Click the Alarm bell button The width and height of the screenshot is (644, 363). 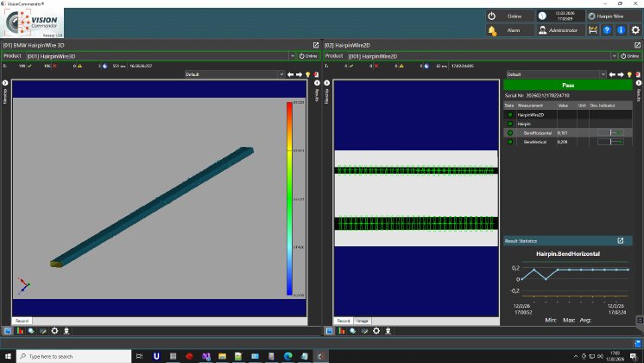pyautogui.click(x=507, y=30)
